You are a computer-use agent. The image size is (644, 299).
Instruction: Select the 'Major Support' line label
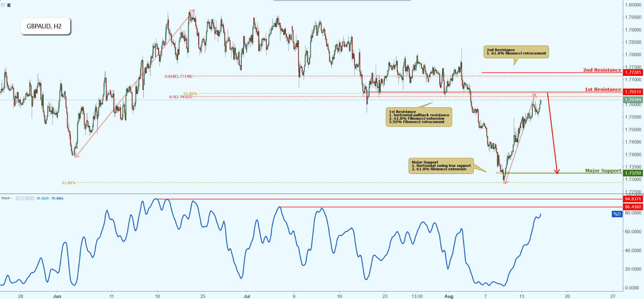pos(603,170)
